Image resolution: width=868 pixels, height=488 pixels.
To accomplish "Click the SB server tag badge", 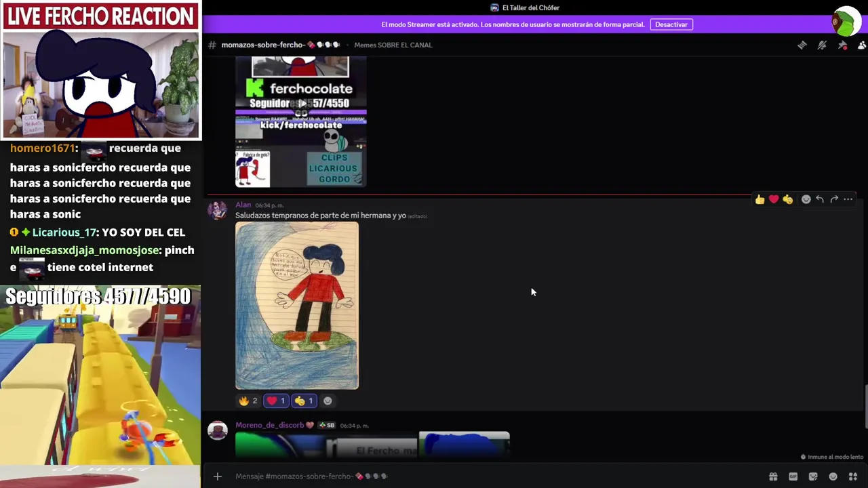I will [328, 425].
